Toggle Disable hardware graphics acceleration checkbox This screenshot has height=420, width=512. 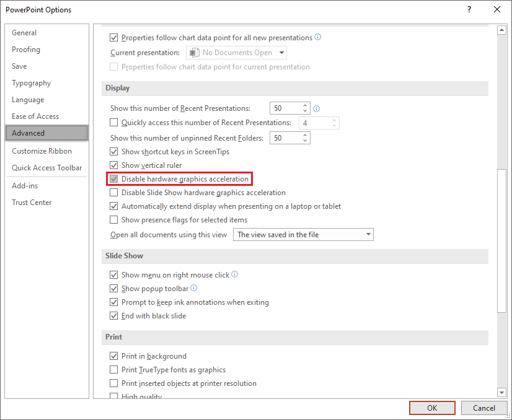tap(113, 179)
